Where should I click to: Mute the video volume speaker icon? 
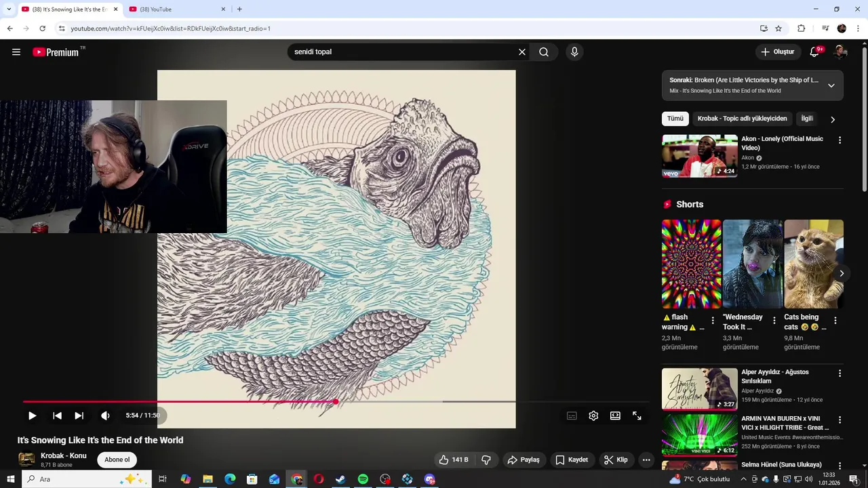[105, 415]
